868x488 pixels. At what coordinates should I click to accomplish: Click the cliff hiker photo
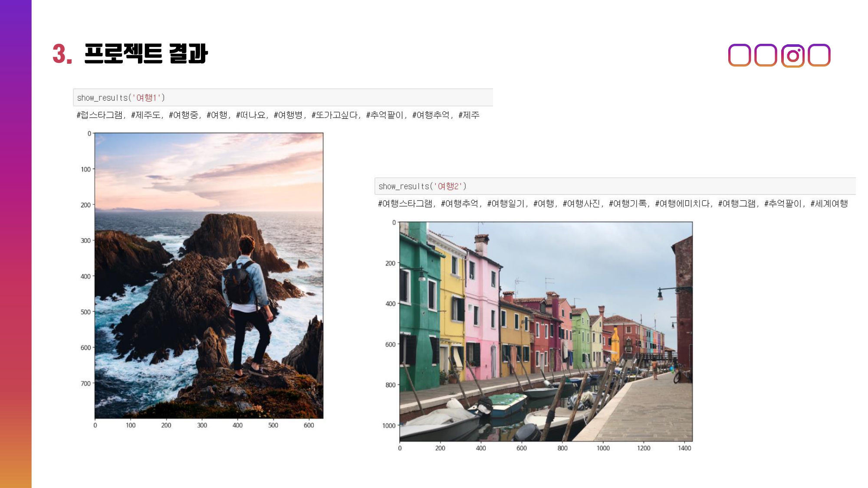coord(209,275)
